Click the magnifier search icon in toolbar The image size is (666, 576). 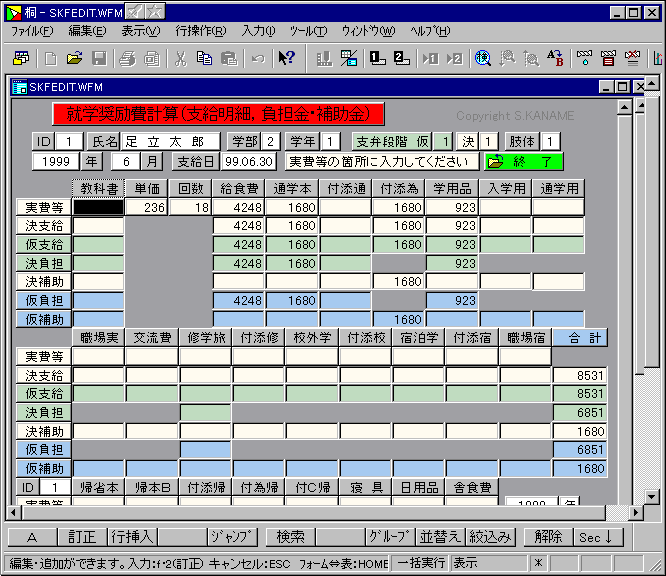pyautogui.click(x=483, y=59)
